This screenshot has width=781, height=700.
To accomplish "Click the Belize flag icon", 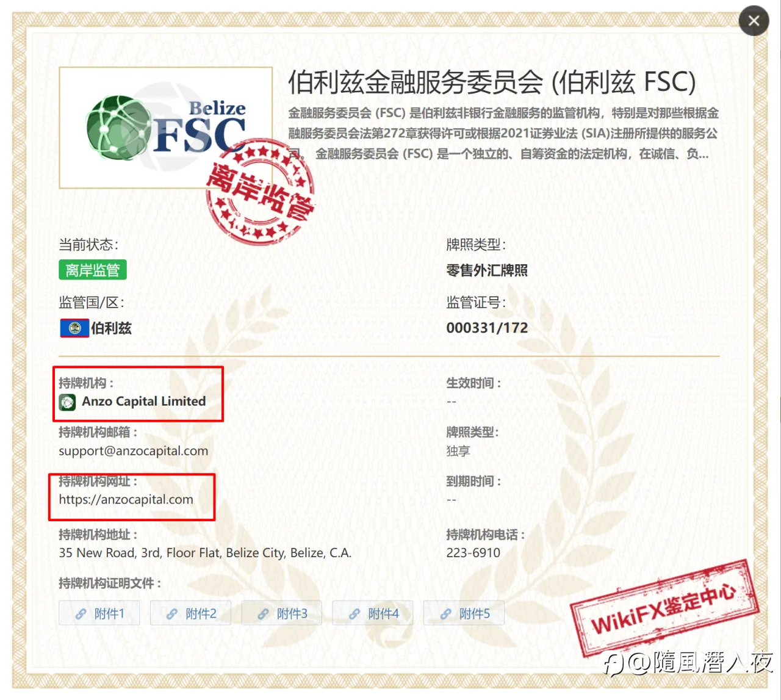I will pos(74,328).
